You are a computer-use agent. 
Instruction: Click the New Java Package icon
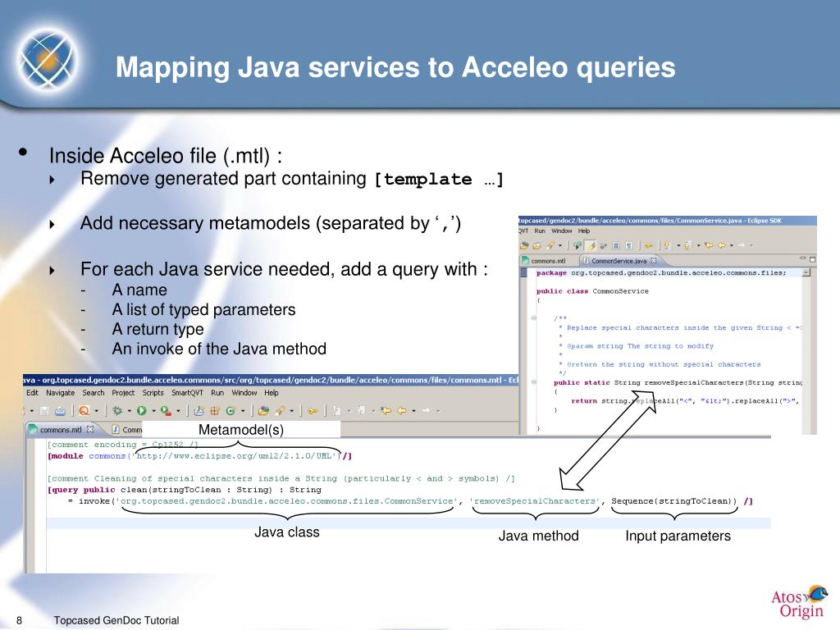(199, 411)
